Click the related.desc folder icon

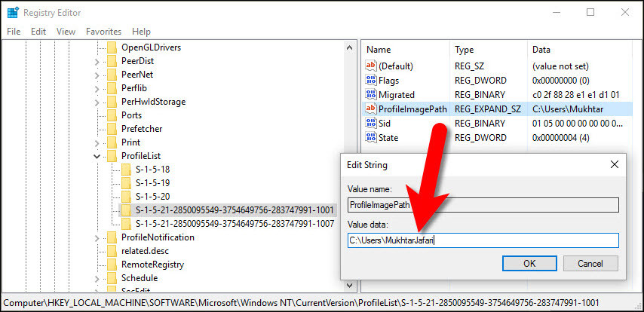(x=112, y=251)
